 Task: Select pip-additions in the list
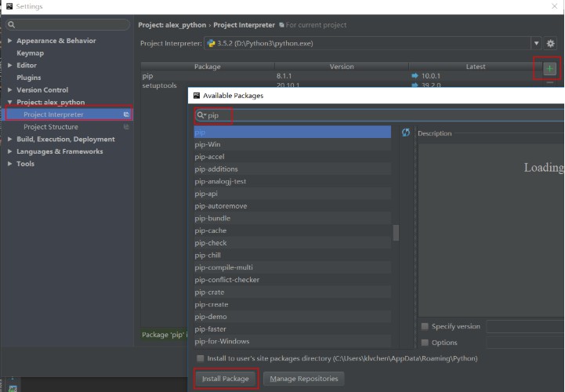point(292,169)
